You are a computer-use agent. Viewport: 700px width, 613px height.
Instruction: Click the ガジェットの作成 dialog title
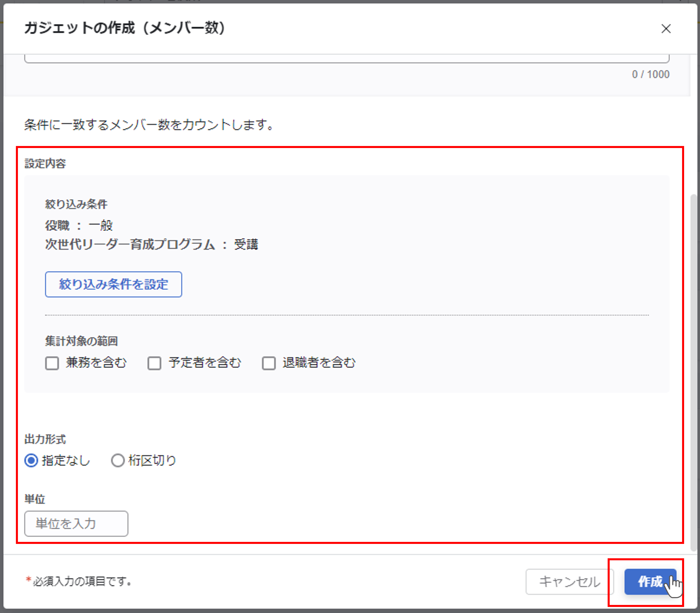click(125, 28)
